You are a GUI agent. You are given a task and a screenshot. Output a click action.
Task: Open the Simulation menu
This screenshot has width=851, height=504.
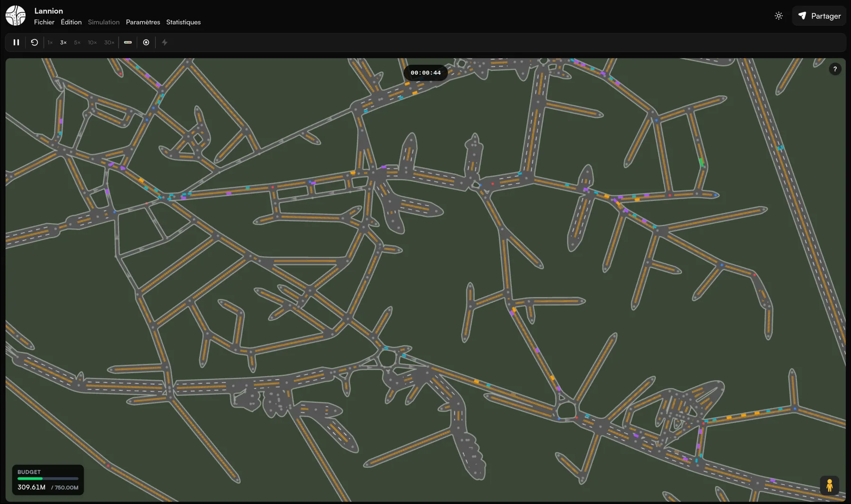104,22
